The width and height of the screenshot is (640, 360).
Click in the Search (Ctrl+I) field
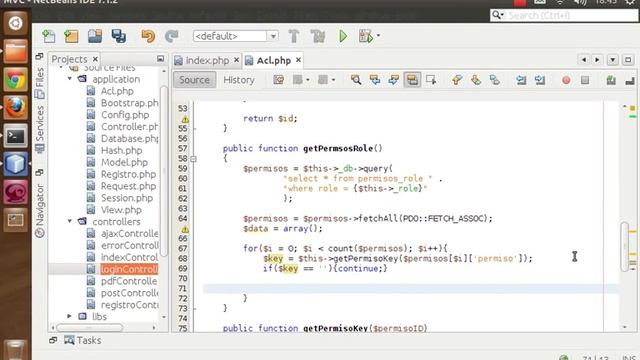[x=564, y=16]
